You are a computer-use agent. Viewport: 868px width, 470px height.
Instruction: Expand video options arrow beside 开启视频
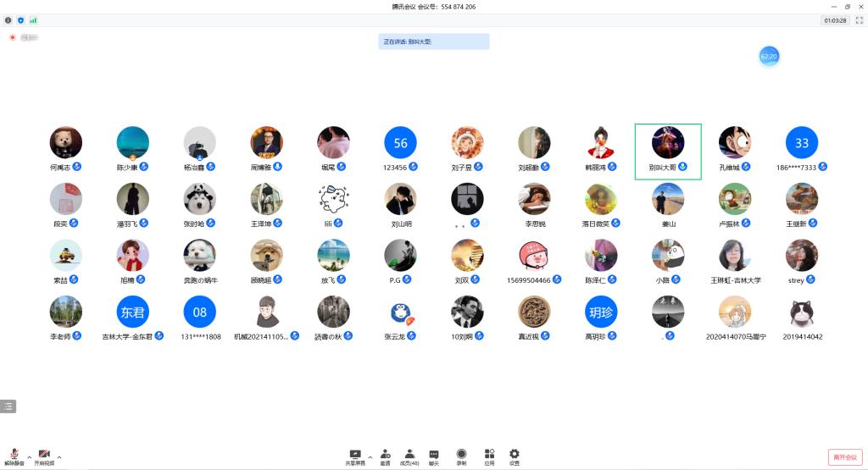click(x=59, y=457)
